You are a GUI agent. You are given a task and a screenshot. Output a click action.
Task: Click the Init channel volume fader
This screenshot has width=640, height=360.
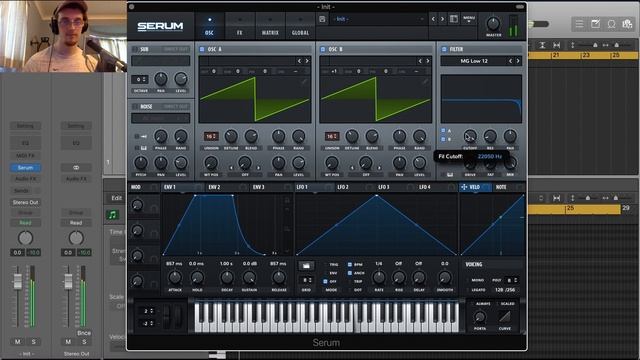(x=18, y=281)
